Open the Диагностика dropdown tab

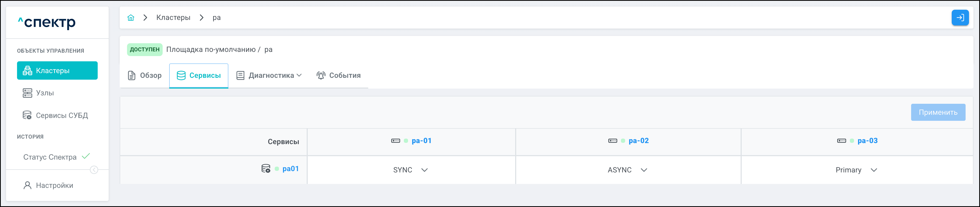pyautogui.click(x=269, y=75)
